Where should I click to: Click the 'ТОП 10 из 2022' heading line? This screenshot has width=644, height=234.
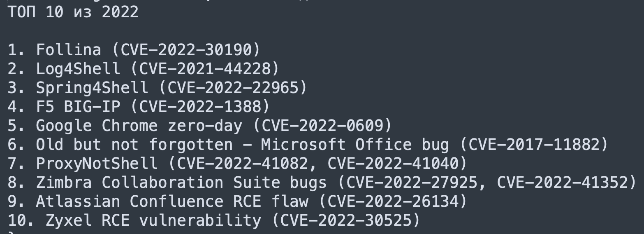pyautogui.click(x=73, y=12)
